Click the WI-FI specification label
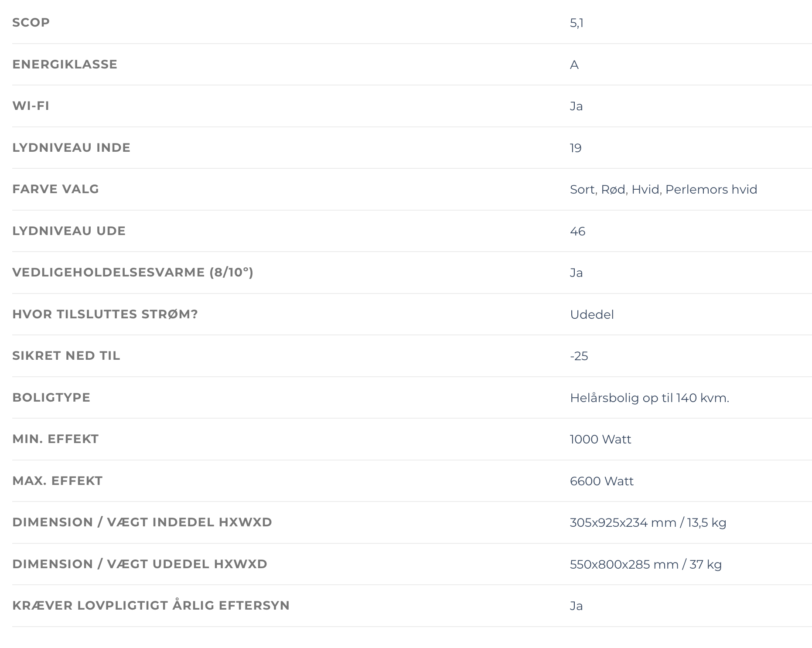 click(x=31, y=106)
